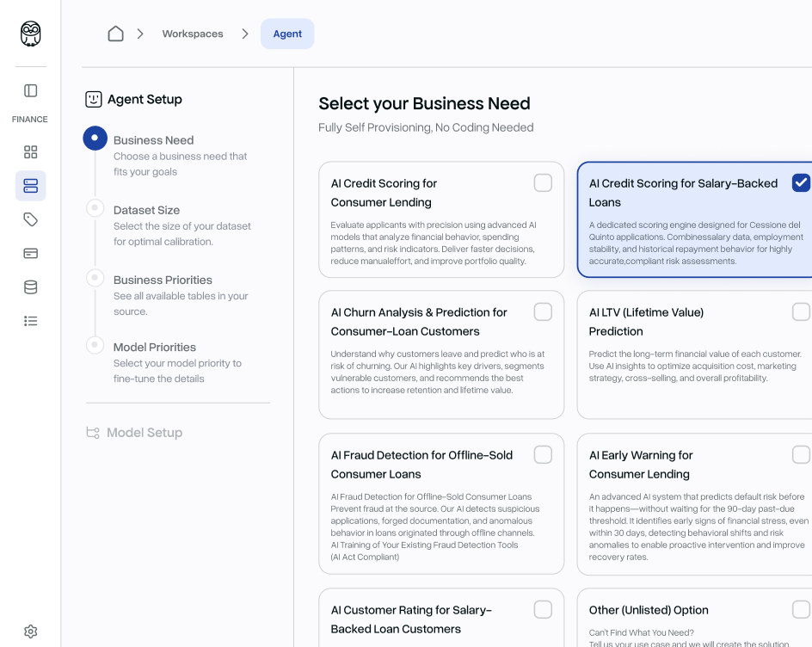Viewport: 812px width, 647px height.
Task: Click the tag icon in sidebar
Action: 30,219
